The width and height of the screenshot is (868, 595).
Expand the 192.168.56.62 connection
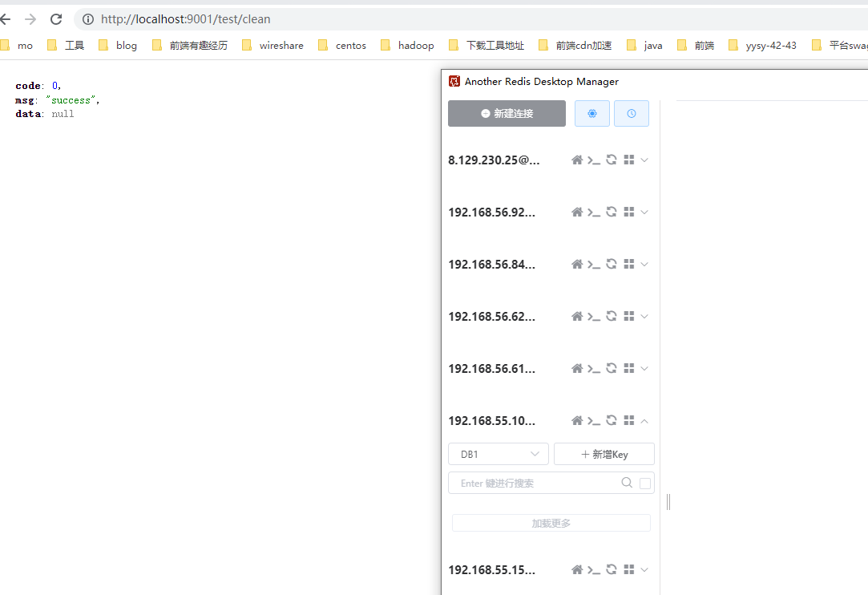tap(644, 316)
